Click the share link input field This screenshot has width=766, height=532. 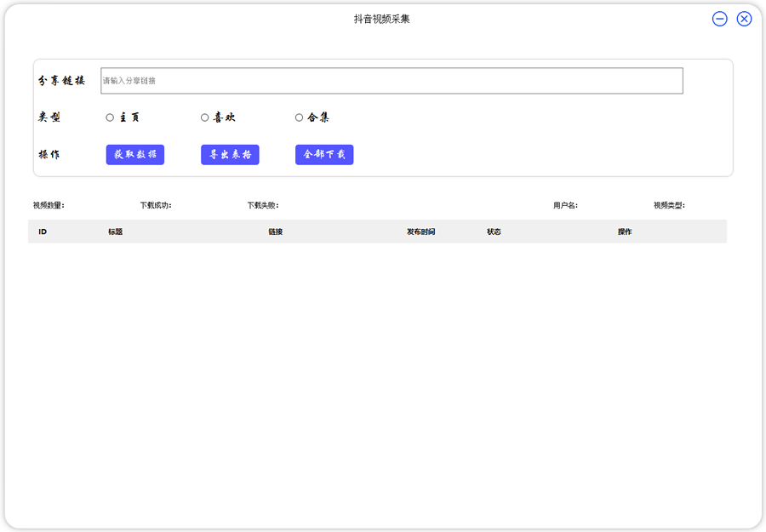392,81
